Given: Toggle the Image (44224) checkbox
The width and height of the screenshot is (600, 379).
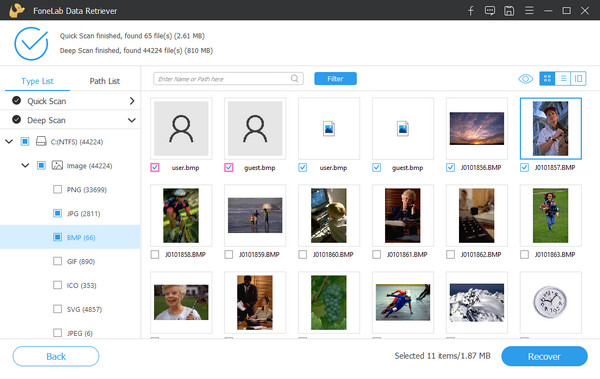Looking at the screenshot, I should [x=41, y=165].
